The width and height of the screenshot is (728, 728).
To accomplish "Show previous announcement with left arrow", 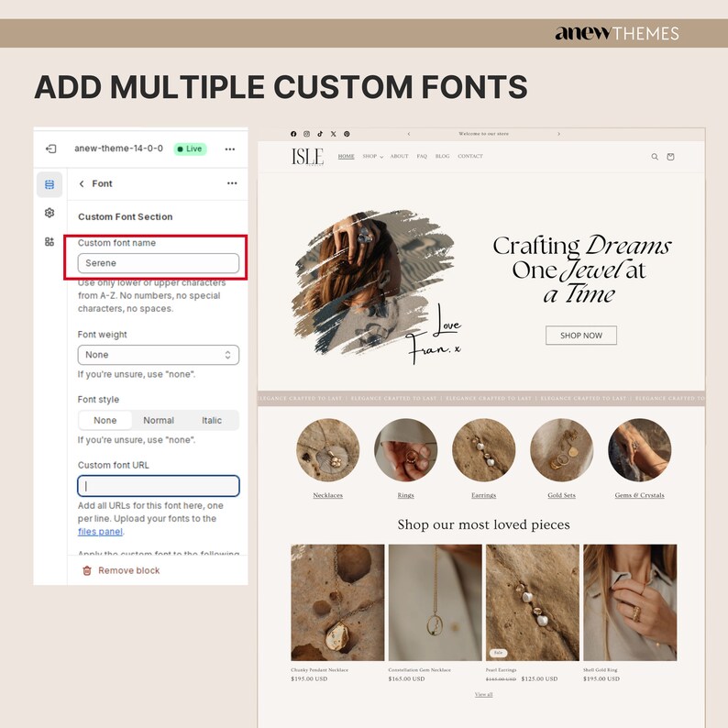I will [409, 134].
